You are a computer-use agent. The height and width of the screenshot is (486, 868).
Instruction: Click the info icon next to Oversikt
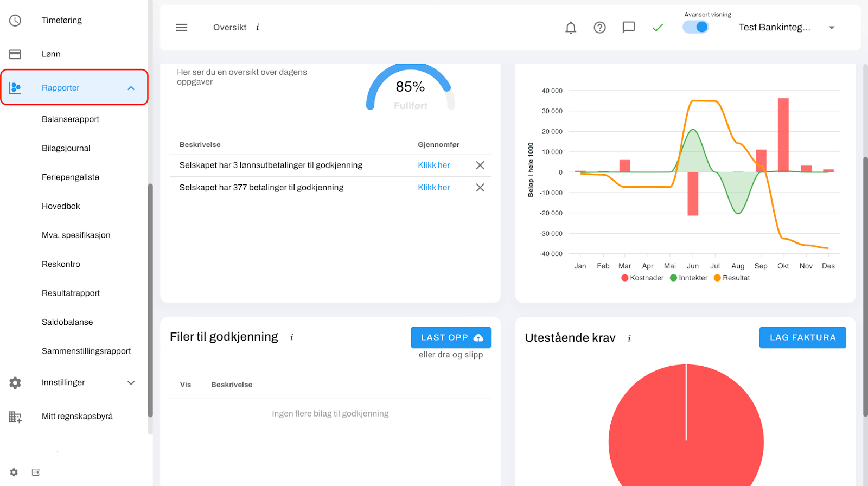coord(258,28)
